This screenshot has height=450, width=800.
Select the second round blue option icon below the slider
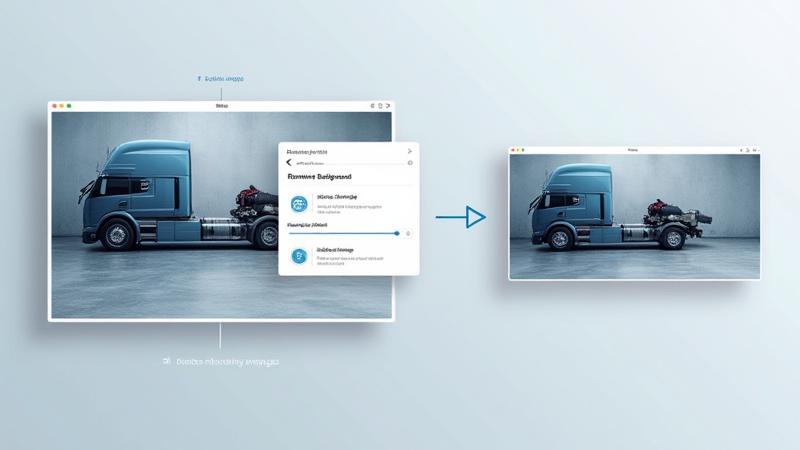[x=299, y=256]
